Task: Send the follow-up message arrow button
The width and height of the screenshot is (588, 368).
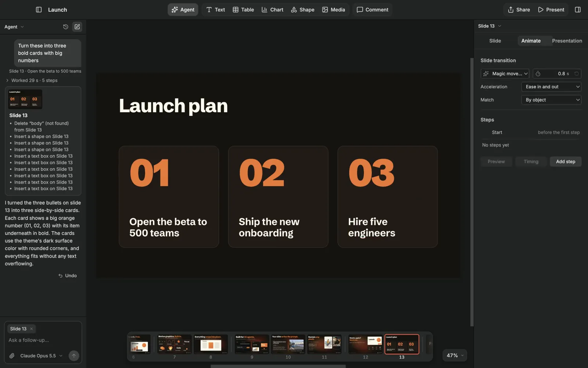Action: [74, 356]
